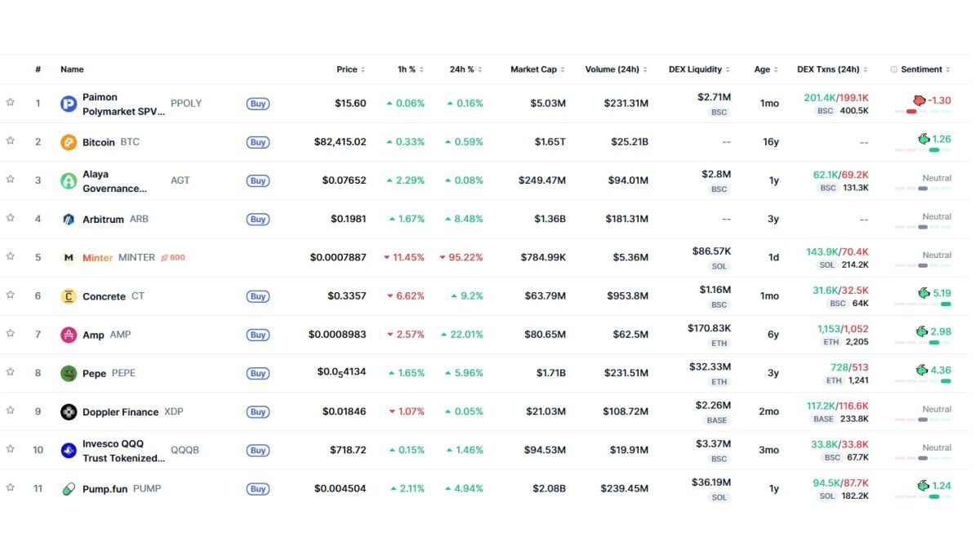This screenshot has height=551, width=980.
Task: Toggle watchlist star for Minter
Action: coord(11,256)
